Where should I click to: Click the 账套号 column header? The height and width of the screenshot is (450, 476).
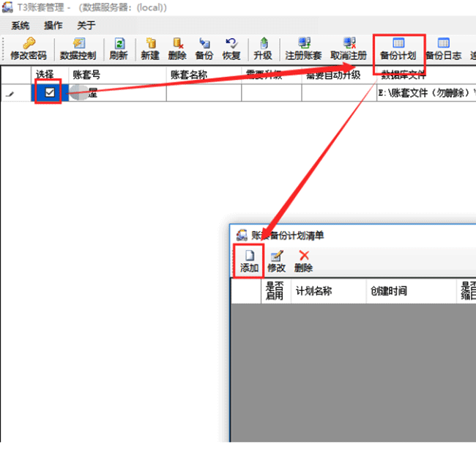[x=117, y=75]
